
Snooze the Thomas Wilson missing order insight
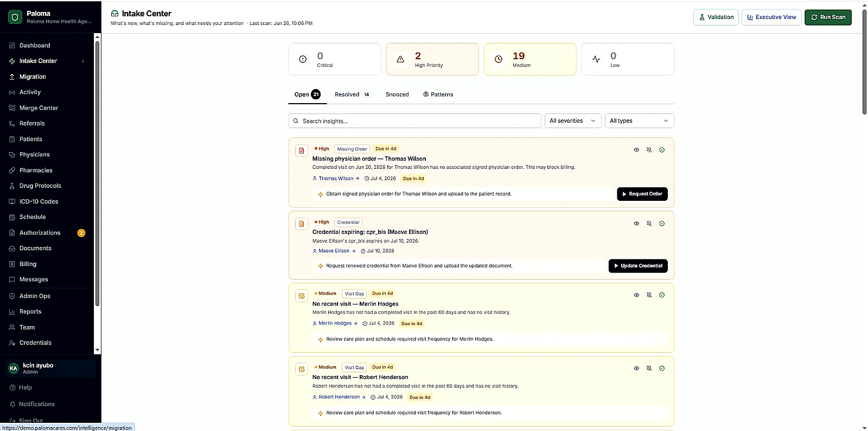click(x=649, y=150)
